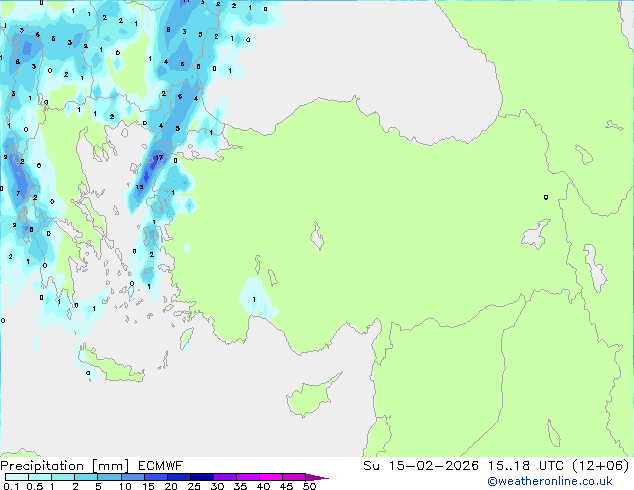Click the date text 'Su 15-02-2026'
This screenshot has width=634, height=490.
click(421, 466)
